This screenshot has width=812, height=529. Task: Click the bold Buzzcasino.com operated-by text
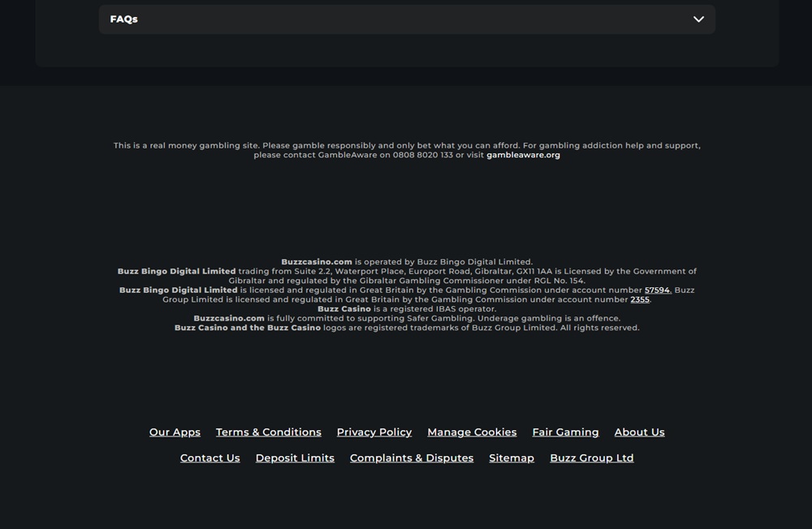click(x=317, y=262)
